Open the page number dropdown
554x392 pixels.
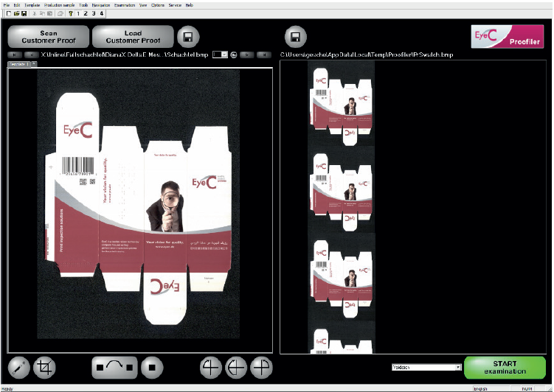click(x=220, y=55)
